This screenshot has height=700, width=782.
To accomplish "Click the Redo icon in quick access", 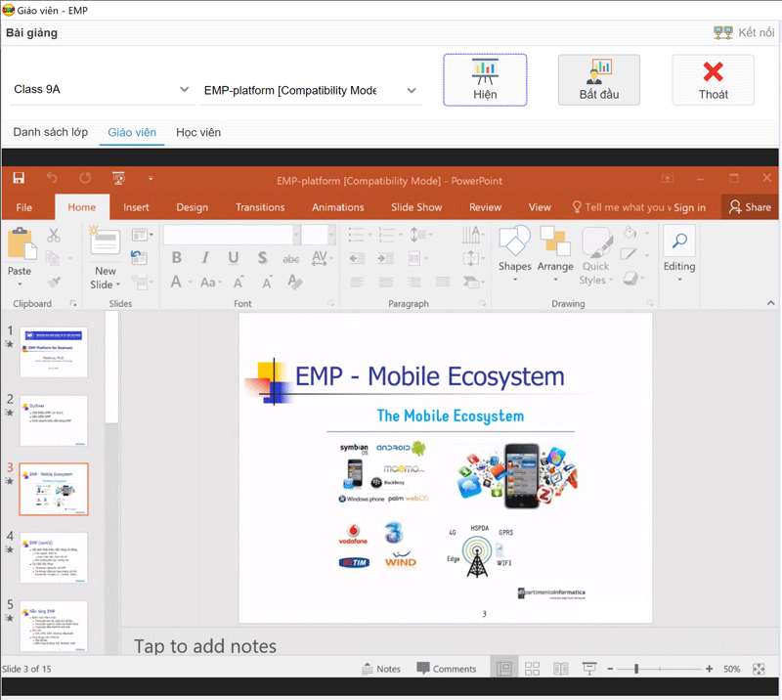I will [85, 178].
